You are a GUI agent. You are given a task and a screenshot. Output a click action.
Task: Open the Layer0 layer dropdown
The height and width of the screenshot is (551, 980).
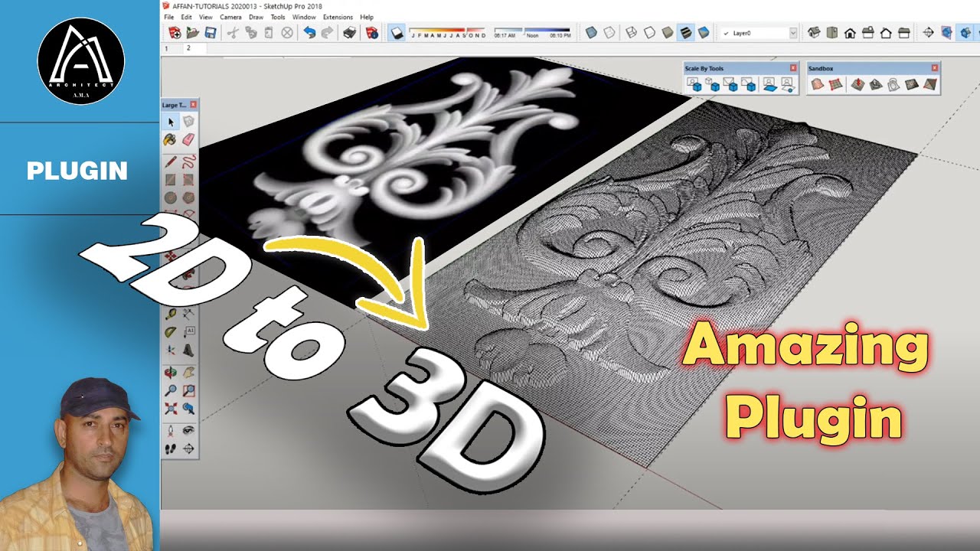coord(759,33)
